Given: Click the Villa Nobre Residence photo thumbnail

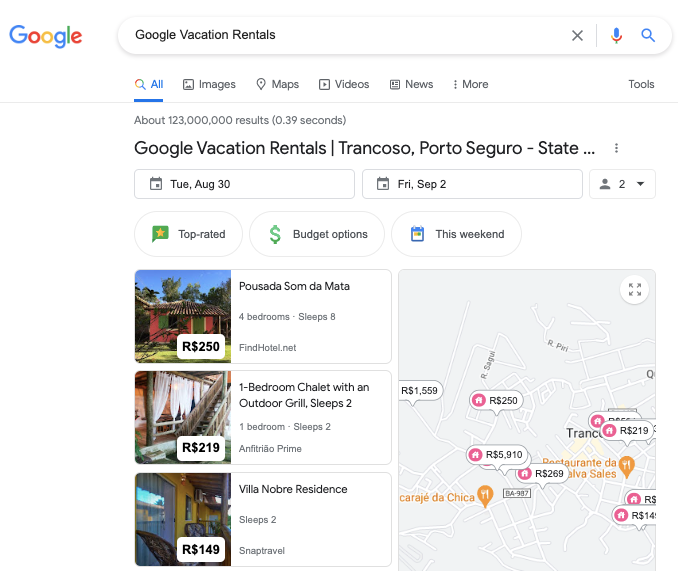Looking at the screenshot, I should click(183, 518).
